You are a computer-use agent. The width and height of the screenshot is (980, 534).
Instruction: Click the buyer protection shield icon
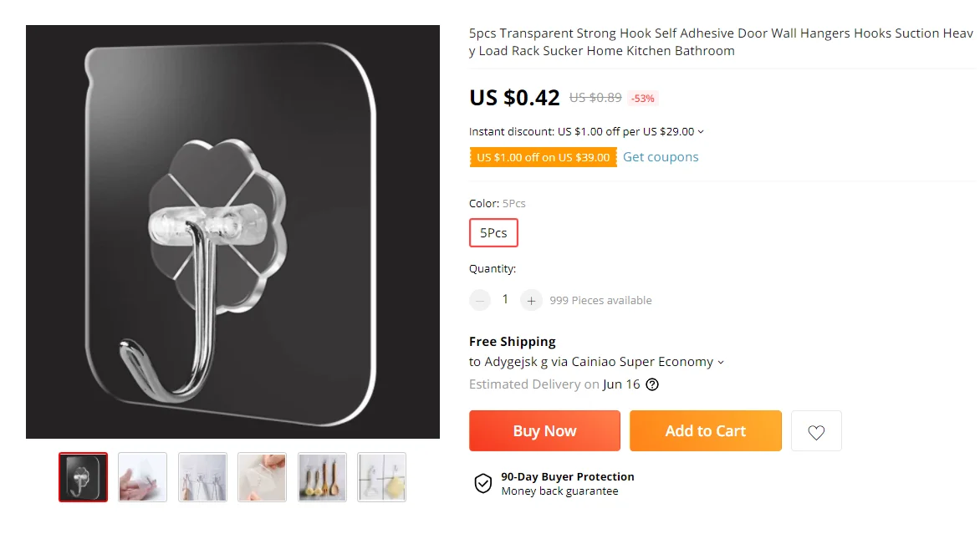483,483
